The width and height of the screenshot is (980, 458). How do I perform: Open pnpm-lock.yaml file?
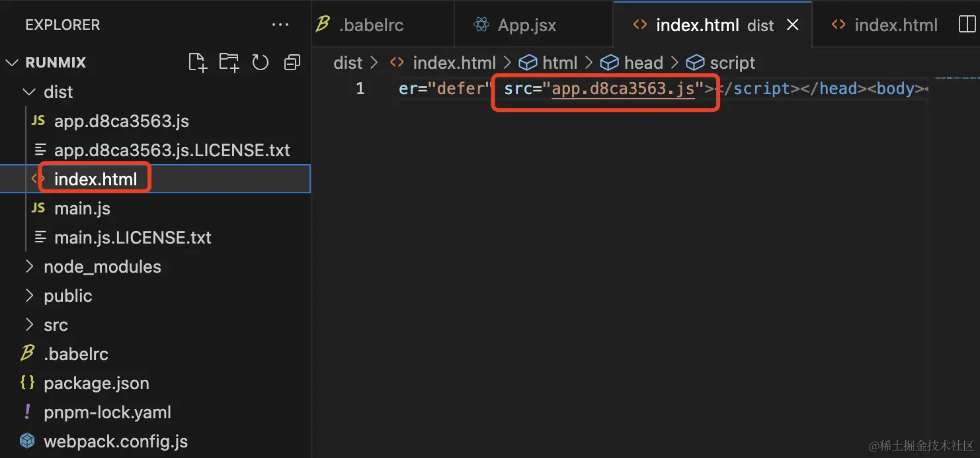(x=155, y=412)
